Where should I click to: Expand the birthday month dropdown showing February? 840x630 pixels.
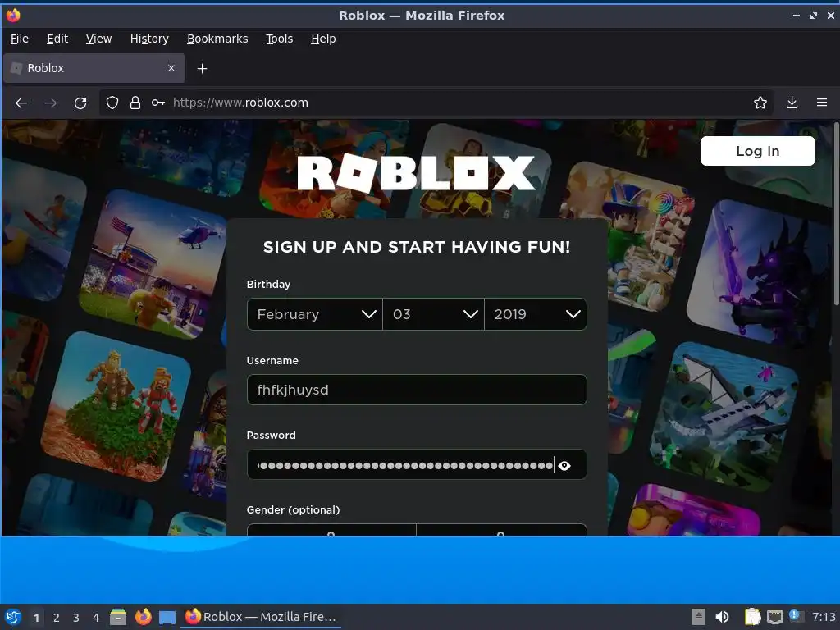(315, 314)
